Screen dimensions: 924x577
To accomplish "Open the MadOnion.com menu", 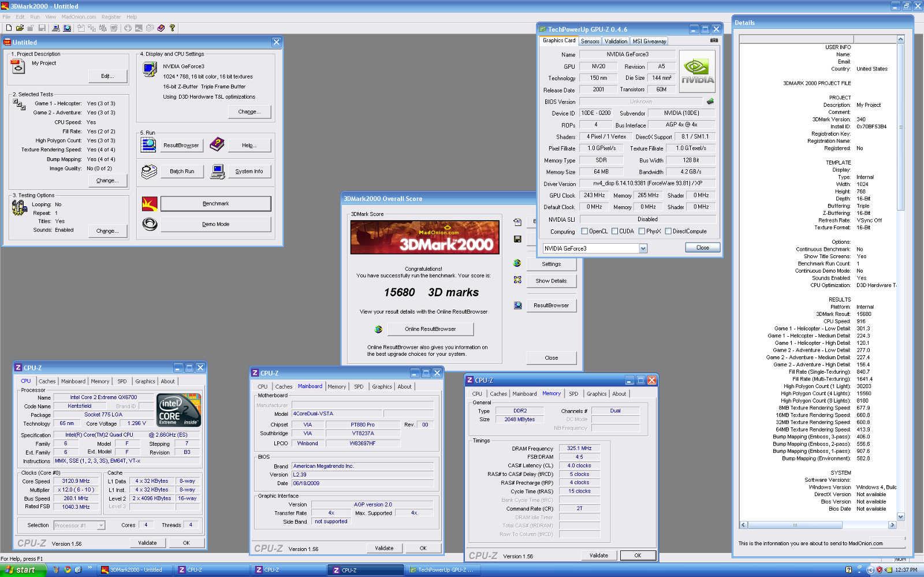I will [x=79, y=17].
